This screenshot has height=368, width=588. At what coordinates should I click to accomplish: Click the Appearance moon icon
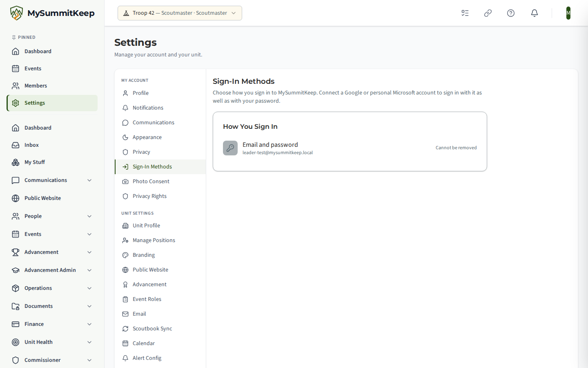(x=125, y=137)
